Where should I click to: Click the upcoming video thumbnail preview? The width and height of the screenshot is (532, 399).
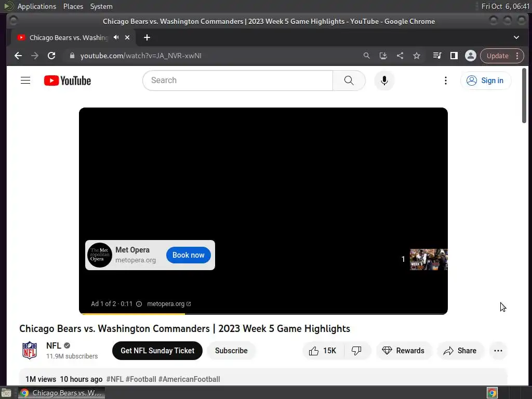click(x=429, y=259)
